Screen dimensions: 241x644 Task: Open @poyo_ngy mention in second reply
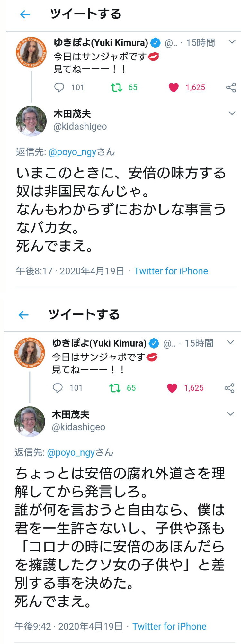coord(71,453)
